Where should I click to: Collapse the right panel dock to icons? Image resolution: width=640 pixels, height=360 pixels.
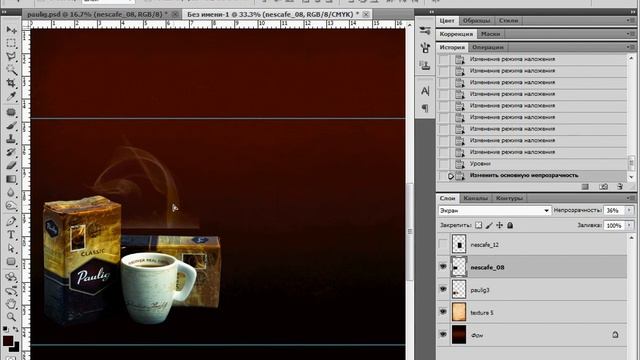pyautogui.click(x=633, y=12)
